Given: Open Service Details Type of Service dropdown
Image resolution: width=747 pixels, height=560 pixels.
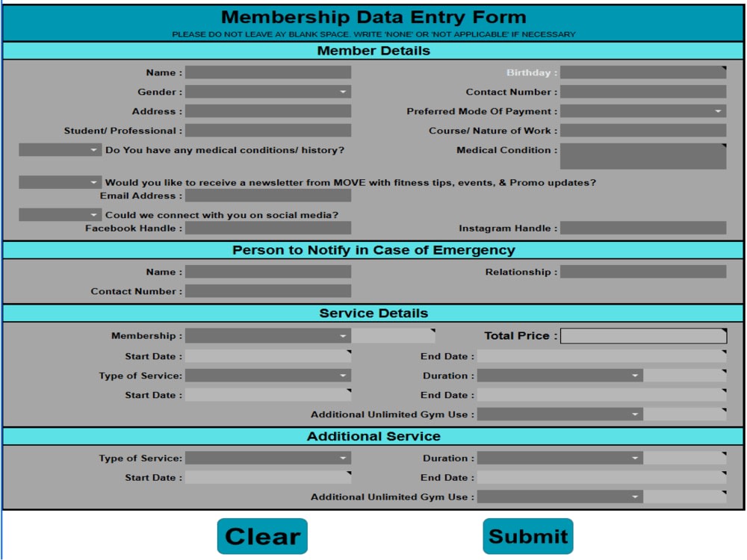Looking at the screenshot, I should (268, 376).
